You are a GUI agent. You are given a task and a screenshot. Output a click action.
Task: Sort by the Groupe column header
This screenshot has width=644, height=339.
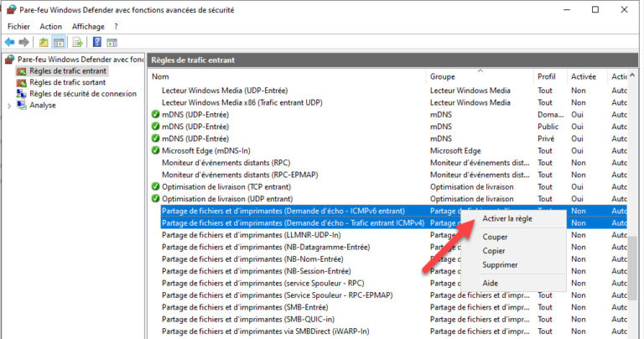tap(442, 76)
